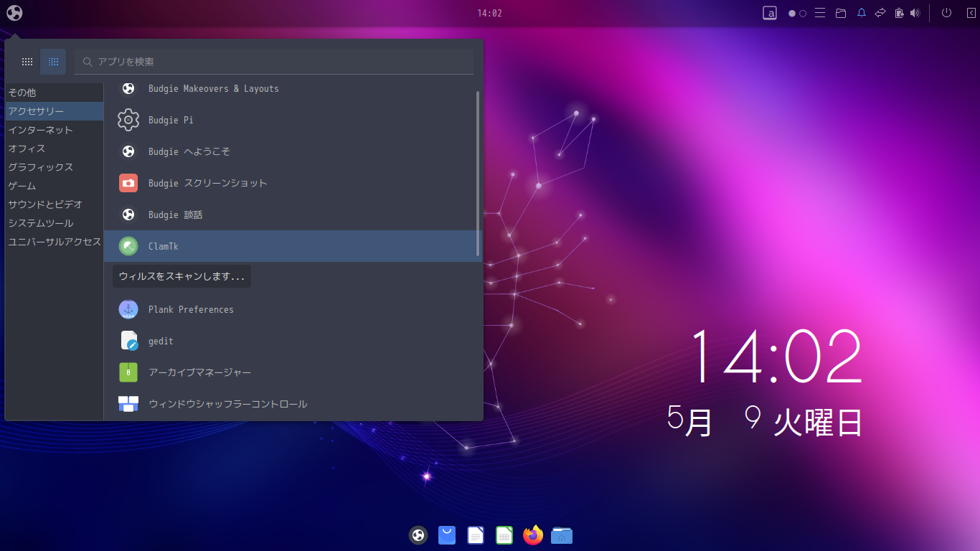The image size is (980, 551).
Task: Click the application list scrollbar
Action: (x=478, y=173)
